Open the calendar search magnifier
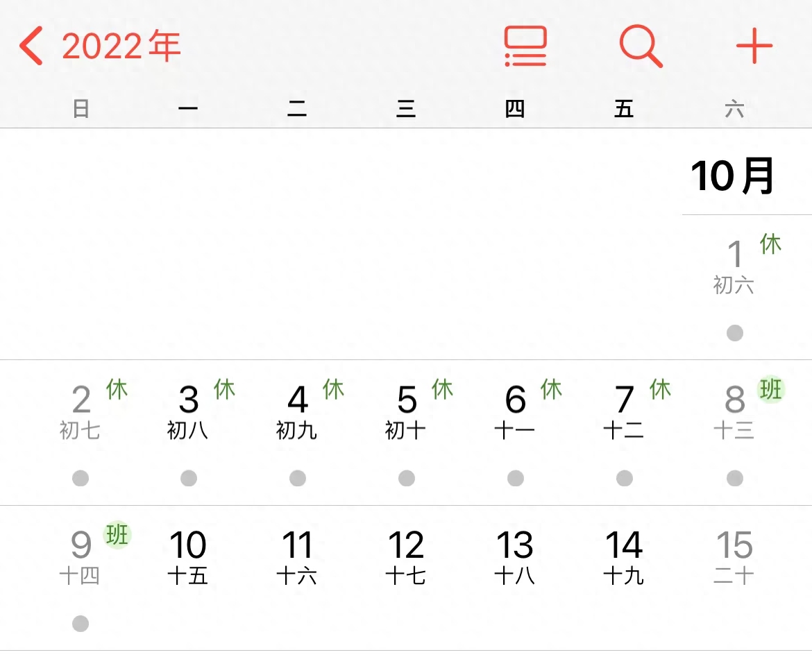 click(641, 46)
